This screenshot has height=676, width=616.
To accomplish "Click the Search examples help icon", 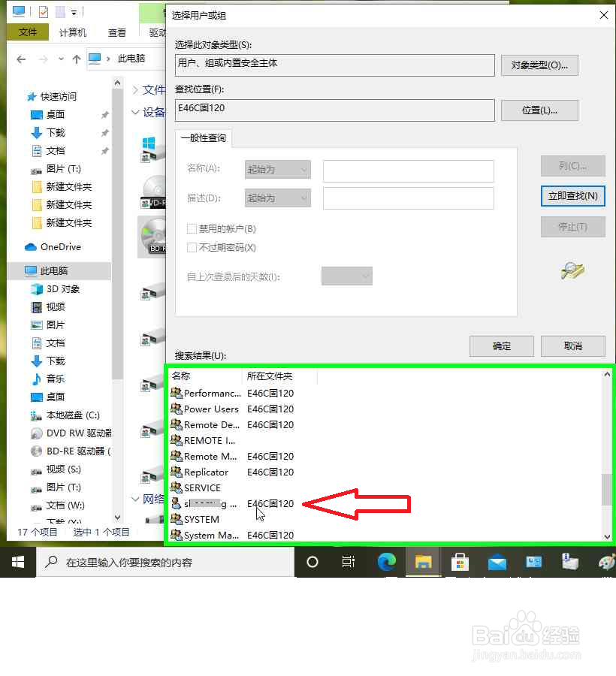I will tap(573, 270).
